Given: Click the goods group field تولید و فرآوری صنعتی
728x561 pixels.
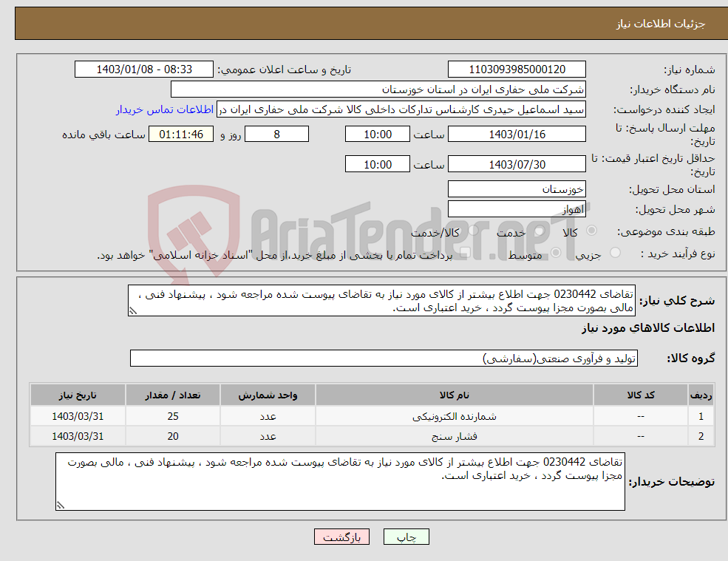Looking at the screenshot, I should (384, 358).
